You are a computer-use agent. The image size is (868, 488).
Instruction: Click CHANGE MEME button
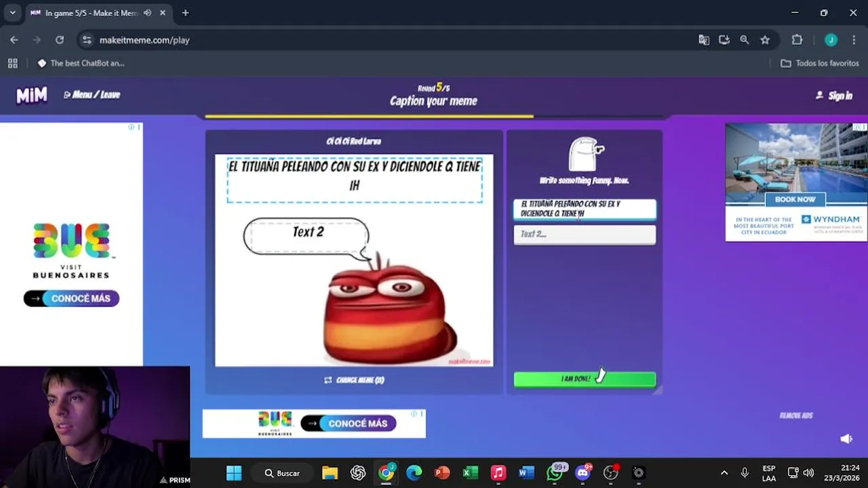354,380
